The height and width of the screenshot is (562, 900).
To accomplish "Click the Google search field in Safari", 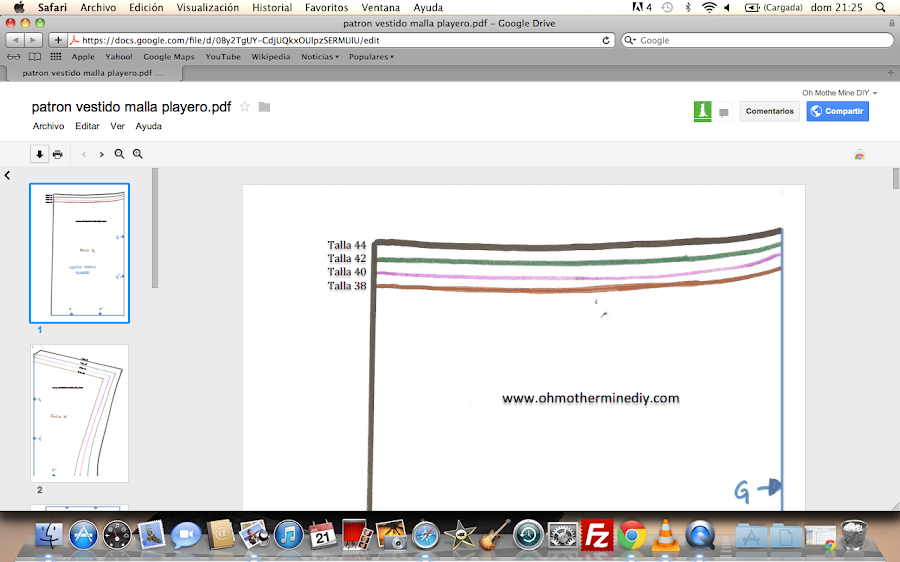I will tap(758, 40).
